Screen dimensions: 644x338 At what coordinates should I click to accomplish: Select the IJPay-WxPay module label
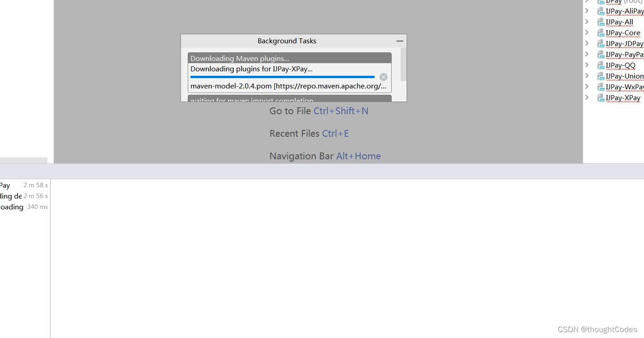click(x=625, y=87)
